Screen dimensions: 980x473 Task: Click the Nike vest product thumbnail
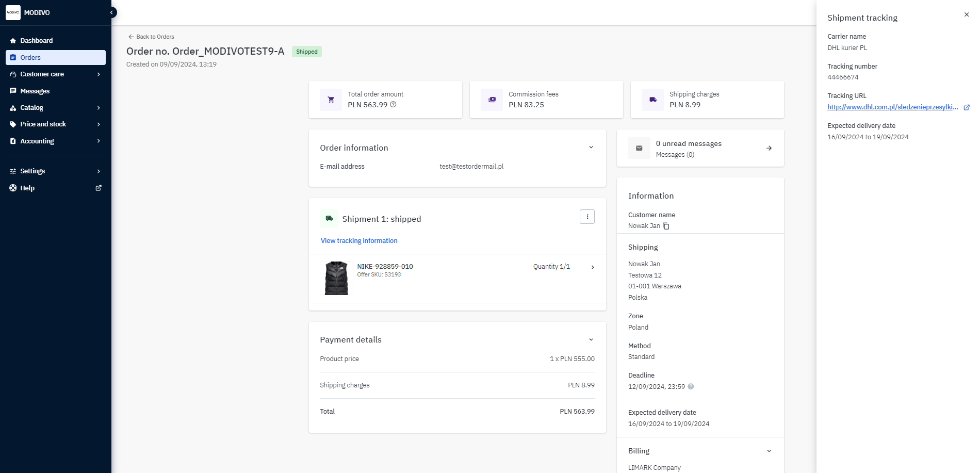pos(336,278)
